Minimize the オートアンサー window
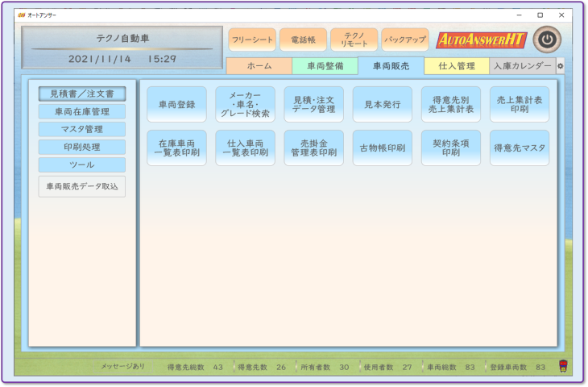The width and height of the screenshot is (588, 387). click(x=519, y=15)
